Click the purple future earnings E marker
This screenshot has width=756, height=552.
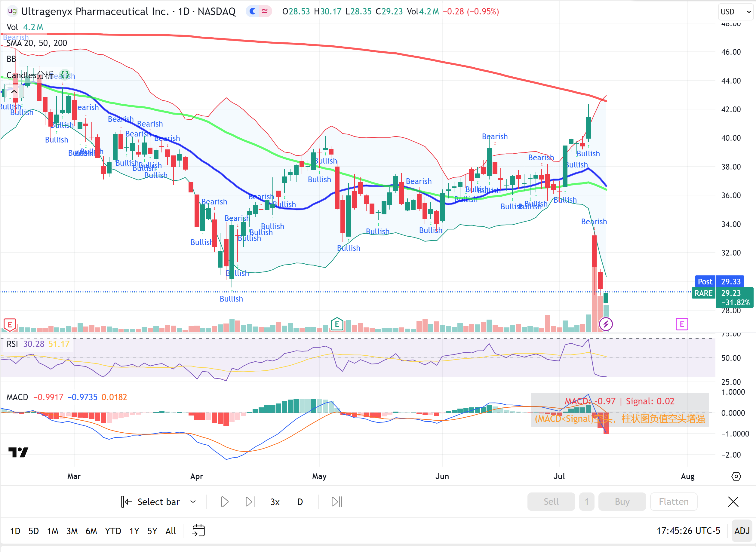tap(681, 324)
